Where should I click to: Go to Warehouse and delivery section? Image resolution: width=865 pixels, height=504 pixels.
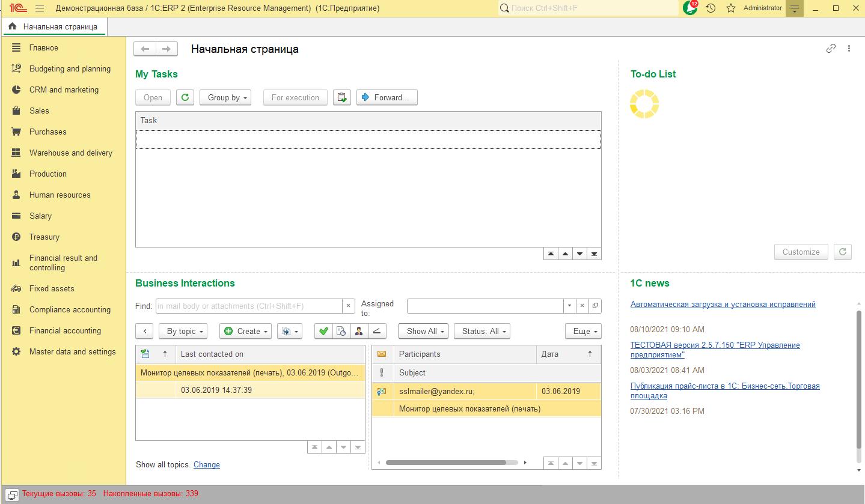(x=70, y=153)
